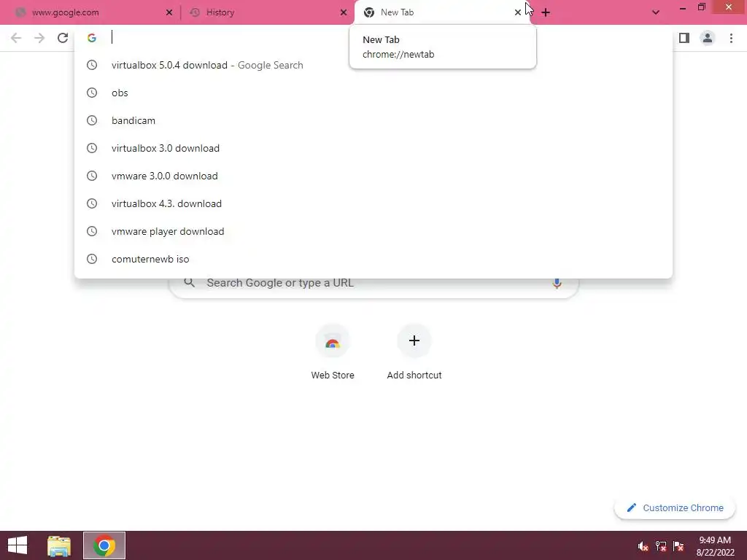Open File Explorer from the taskbar
The height and width of the screenshot is (560, 747).
pyautogui.click(x=59, y=545)
